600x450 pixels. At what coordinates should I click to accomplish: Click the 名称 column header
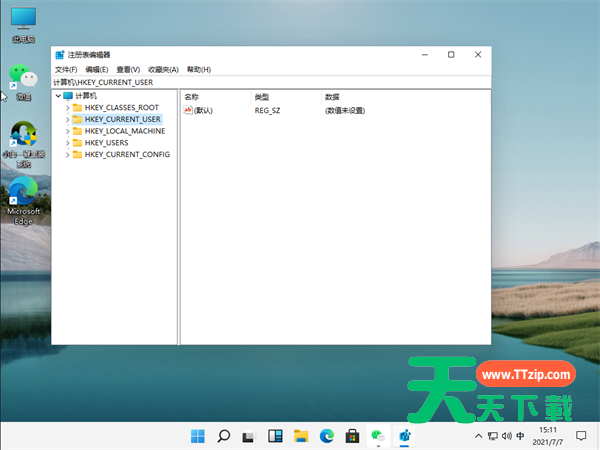pyautogui.click(x=192, y=96)
